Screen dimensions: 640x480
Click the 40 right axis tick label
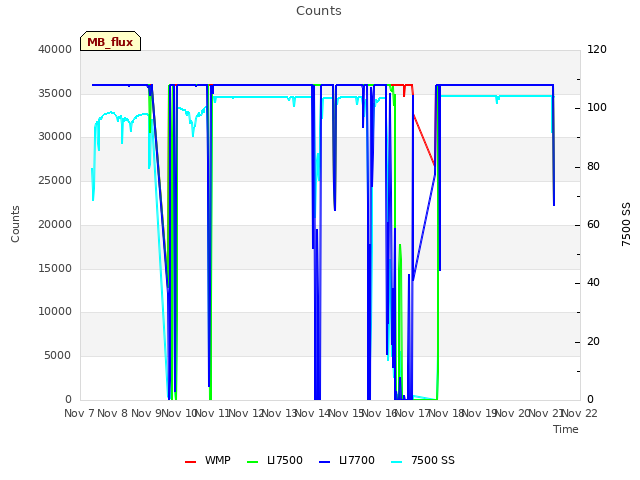pyautogui.click(x=593, y=282)
